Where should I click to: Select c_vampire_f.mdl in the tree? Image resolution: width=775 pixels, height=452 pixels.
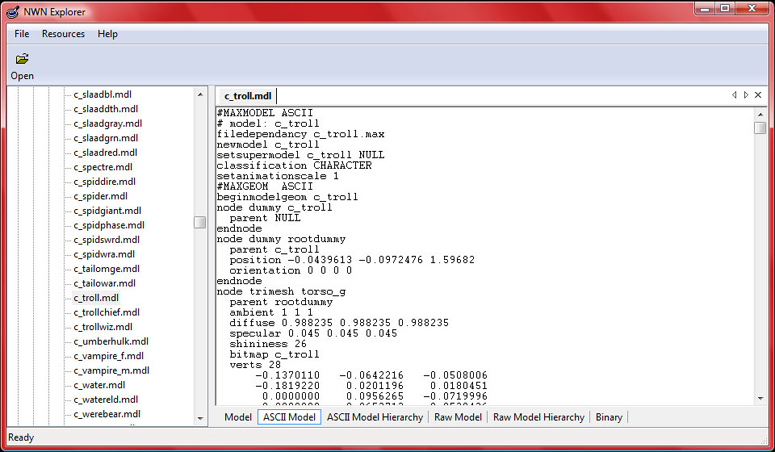click(108, 356)
